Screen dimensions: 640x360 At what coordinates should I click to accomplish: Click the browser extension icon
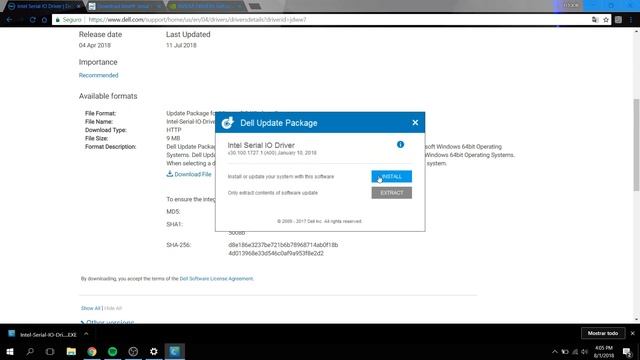point(618,20)
